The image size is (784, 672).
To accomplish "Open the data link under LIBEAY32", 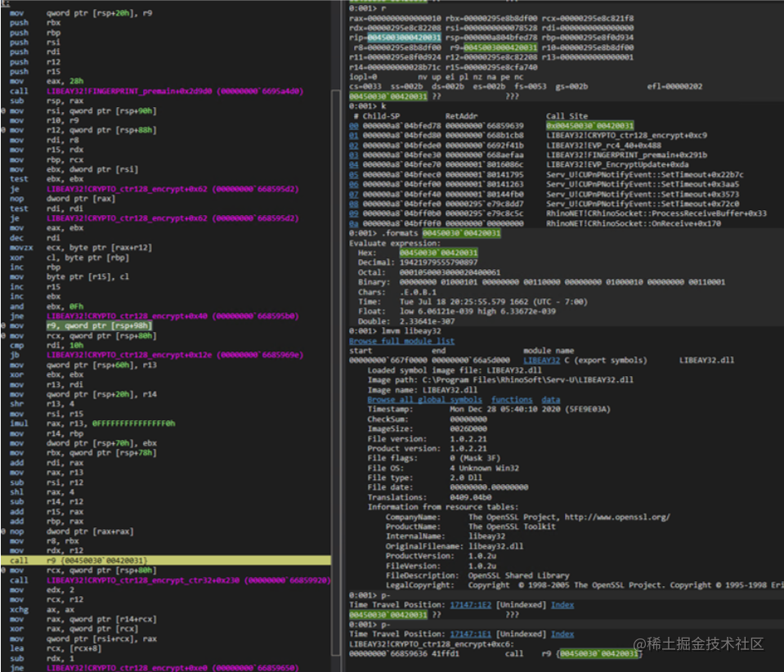I will pyautogui.click(x=550, y=400).
